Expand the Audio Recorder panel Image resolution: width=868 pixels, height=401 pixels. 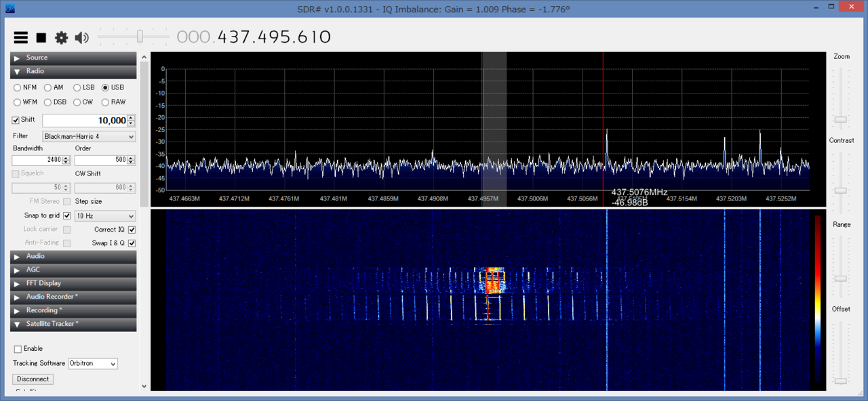point(73,297)
